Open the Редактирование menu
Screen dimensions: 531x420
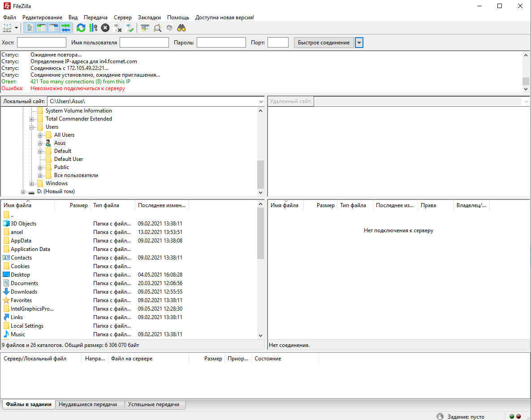[42, 17]
